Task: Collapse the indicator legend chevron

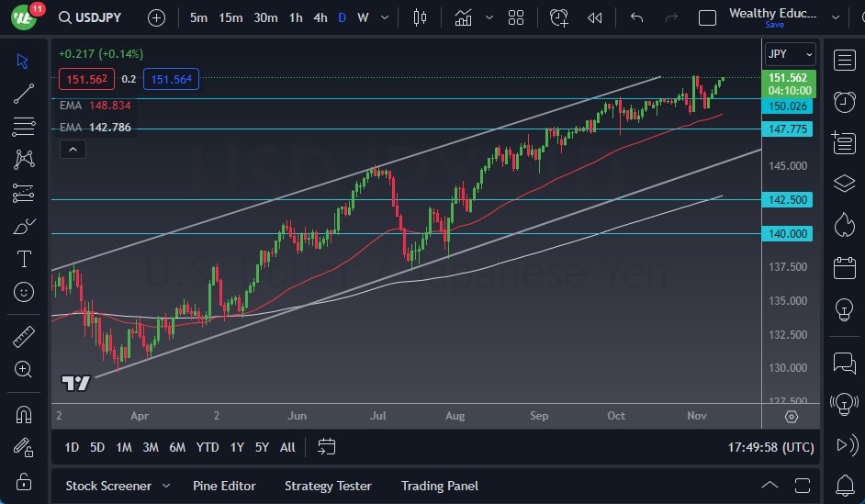Action: [73, 150]
